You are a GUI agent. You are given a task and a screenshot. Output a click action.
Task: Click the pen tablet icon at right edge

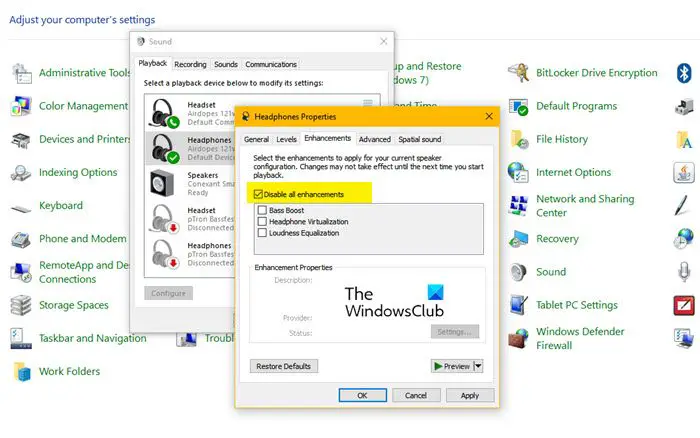point(683,205)
